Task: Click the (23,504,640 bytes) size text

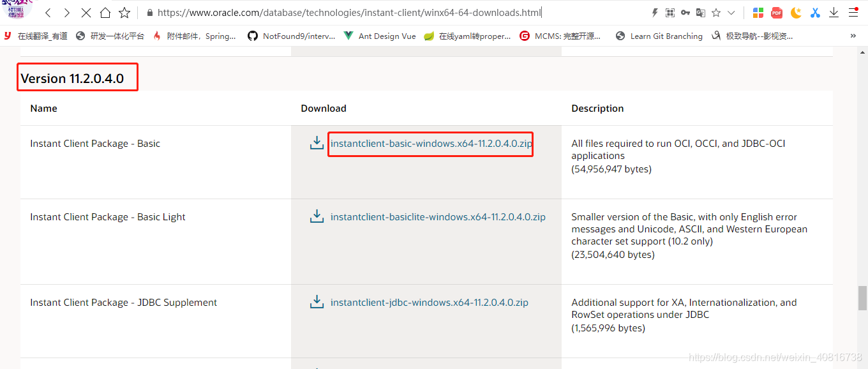Action: 613,255
